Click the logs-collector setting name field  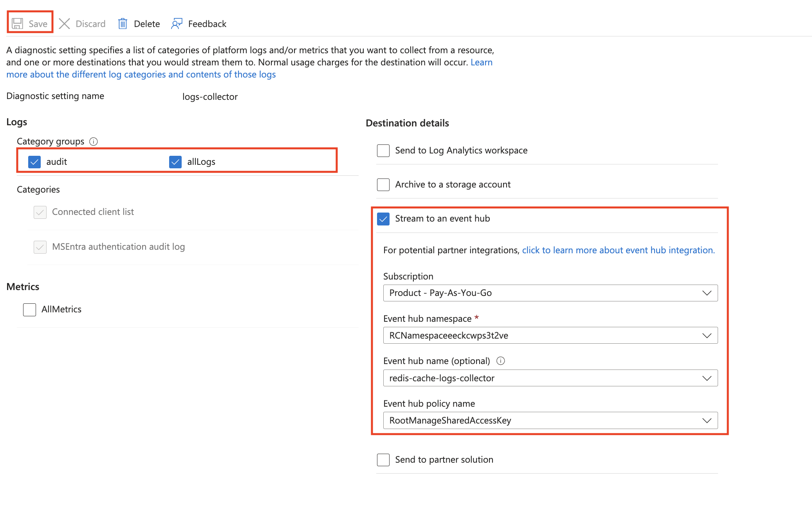pyautogui.click(x=210, y=97)
